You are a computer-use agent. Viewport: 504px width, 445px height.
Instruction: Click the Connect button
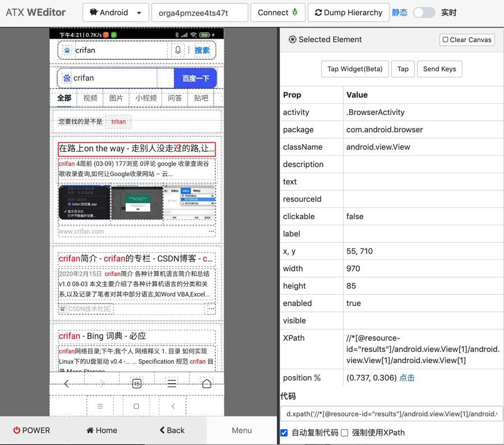point(278,12)
